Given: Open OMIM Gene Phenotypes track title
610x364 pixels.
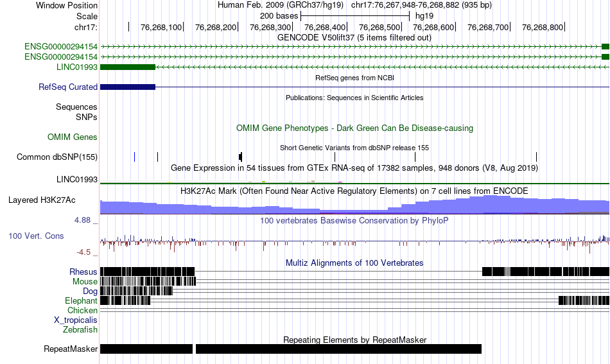Looking at the screenshot, I should [354, 128].
